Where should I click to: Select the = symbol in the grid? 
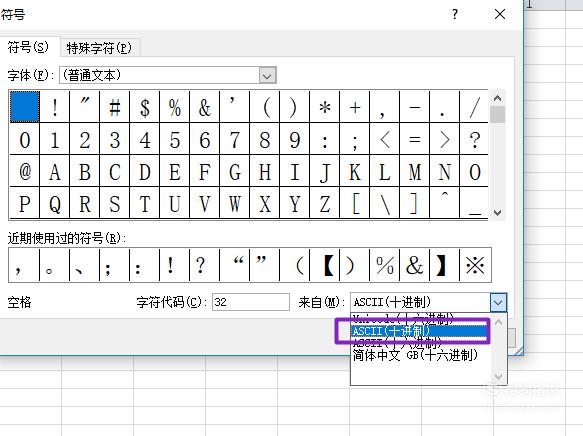(x=415, y=139)
